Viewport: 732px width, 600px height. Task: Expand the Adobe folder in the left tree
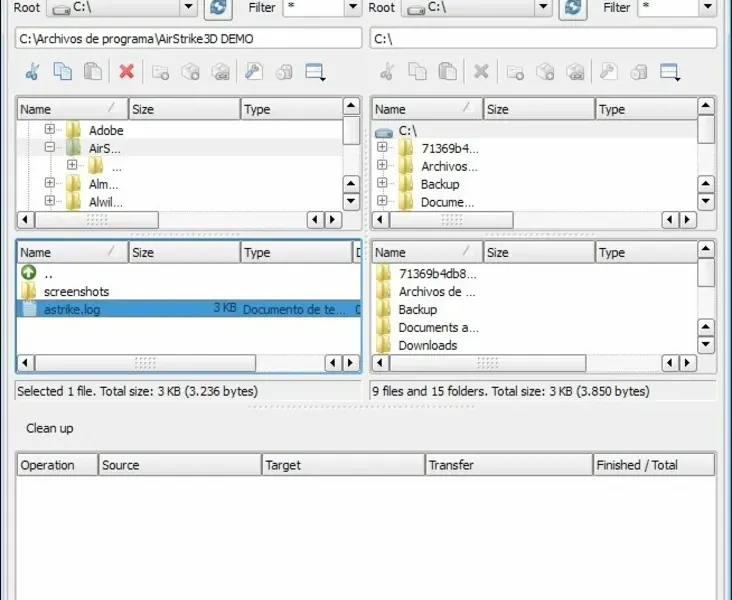point(49,129)
